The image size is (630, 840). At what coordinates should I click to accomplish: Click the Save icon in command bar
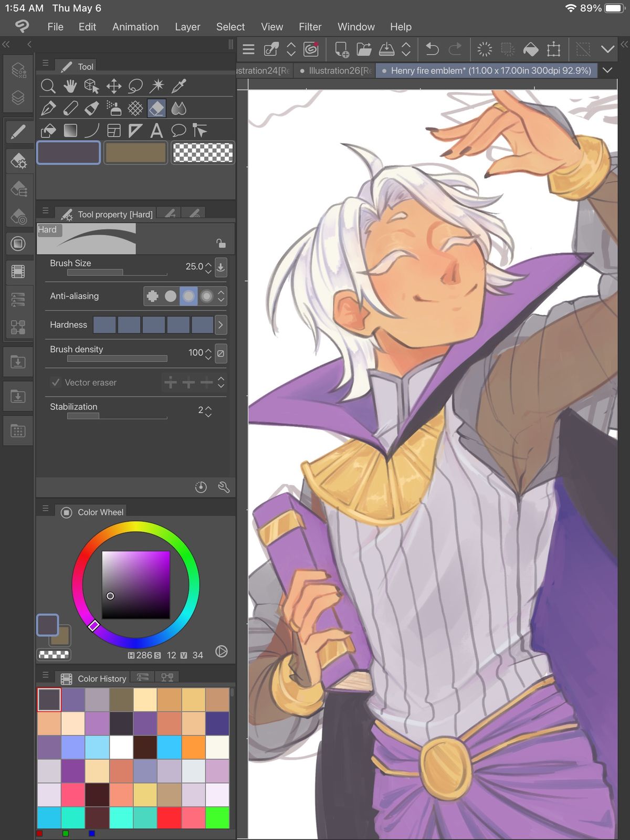(x=386, y=49)
